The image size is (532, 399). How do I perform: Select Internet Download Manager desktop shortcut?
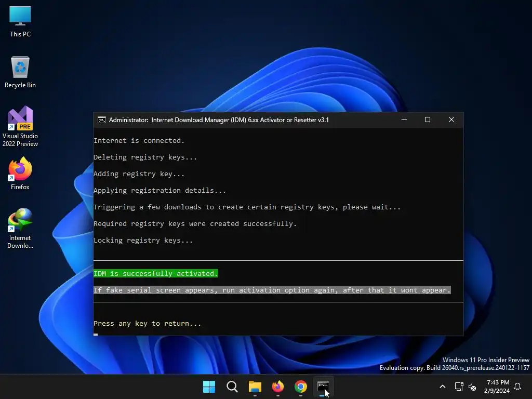click(x=20, y=229)
